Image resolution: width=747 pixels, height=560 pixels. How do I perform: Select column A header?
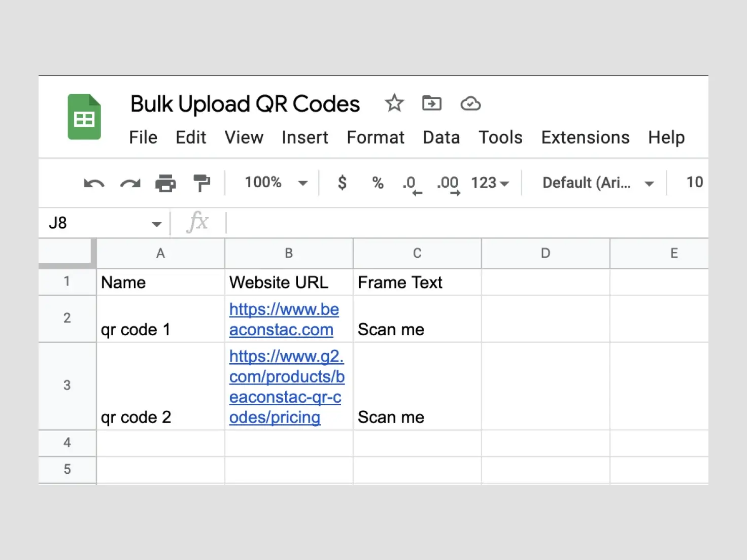pos(160,253)
